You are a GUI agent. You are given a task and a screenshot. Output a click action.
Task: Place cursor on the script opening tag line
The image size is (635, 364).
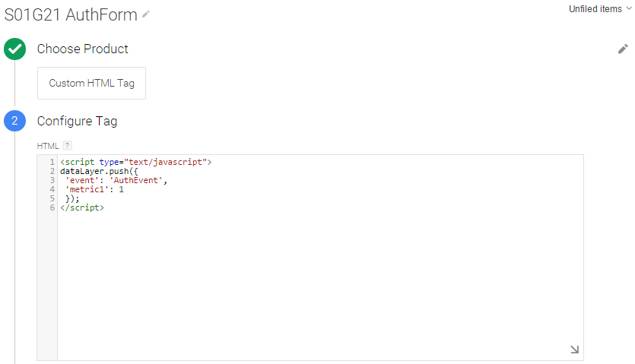(x=136, y=162)
